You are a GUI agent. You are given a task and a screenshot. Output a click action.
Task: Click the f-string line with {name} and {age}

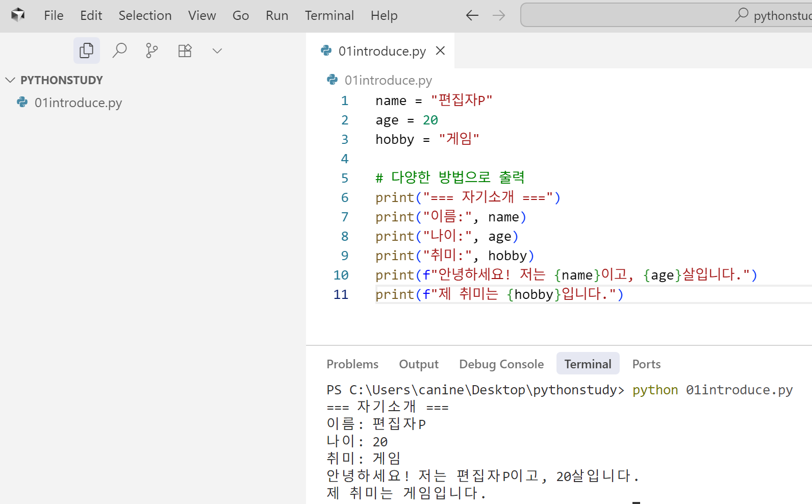click(x=567, y=275)
